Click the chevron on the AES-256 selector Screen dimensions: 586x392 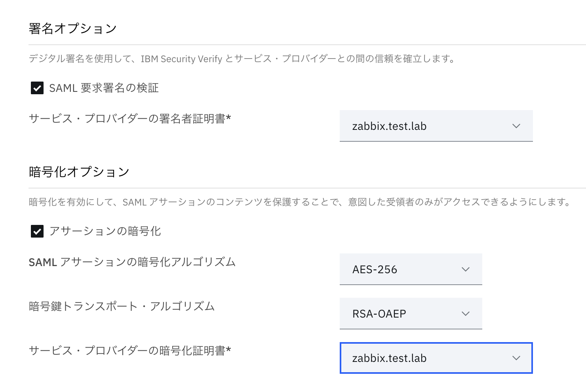(465, 269)
